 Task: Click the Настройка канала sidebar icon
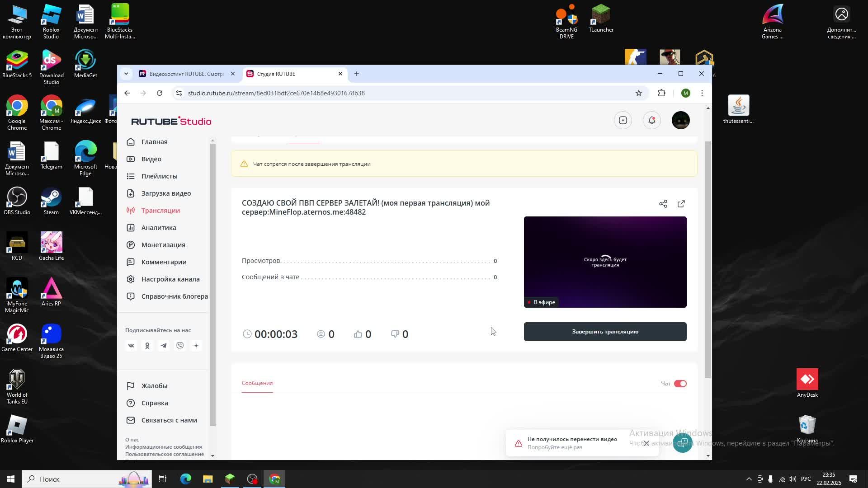click(131, 279)
